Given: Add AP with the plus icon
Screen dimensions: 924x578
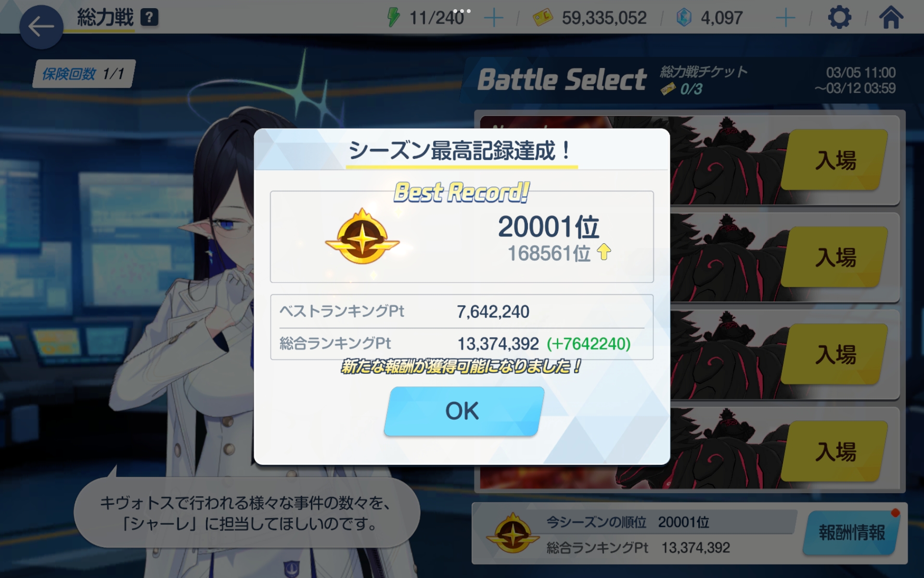Looking at the screenshot, I should tap(493, 18).
